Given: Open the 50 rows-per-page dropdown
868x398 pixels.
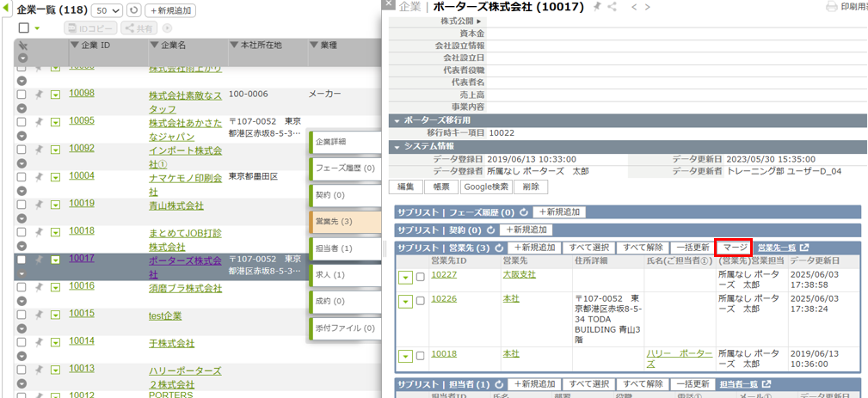Looking at the screenshot, I should 107,11.
